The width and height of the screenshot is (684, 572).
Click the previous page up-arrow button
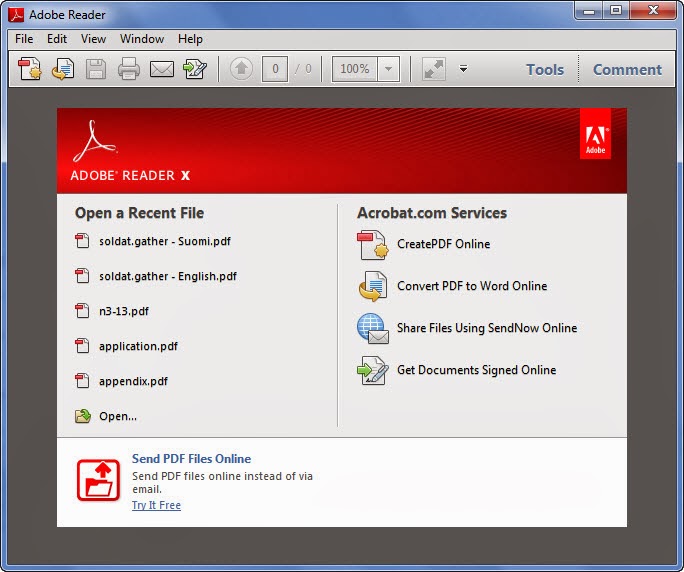(241, 69)
